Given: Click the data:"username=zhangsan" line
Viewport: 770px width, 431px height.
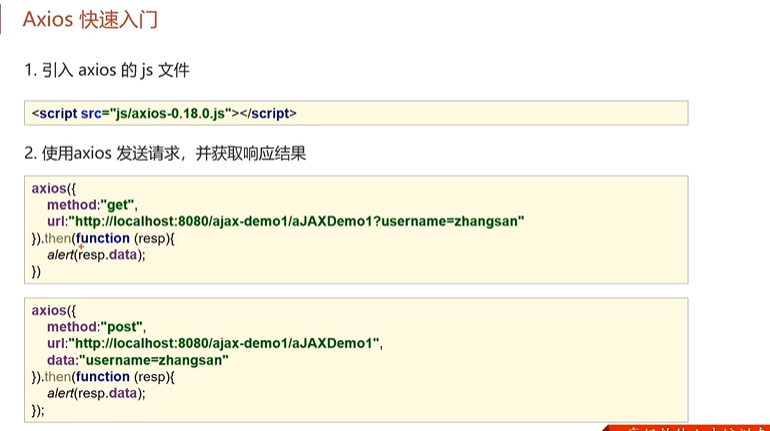Looking at the screenshot, I should click(x=138, y=360).
